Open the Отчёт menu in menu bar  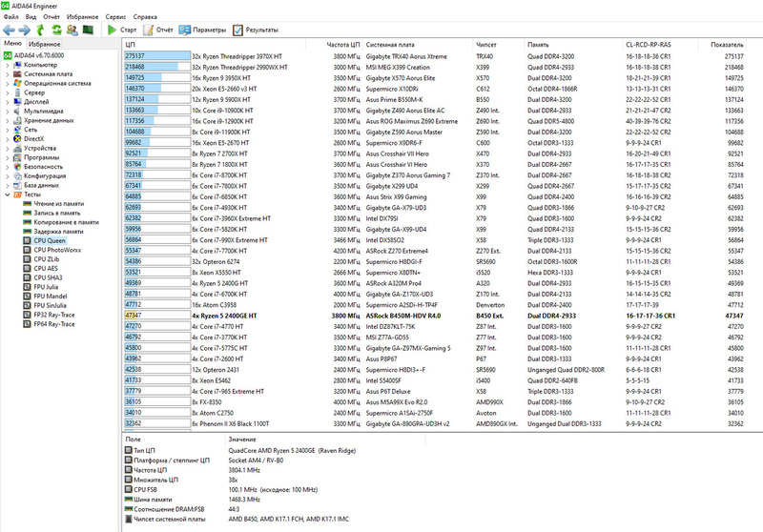point(52,16)
